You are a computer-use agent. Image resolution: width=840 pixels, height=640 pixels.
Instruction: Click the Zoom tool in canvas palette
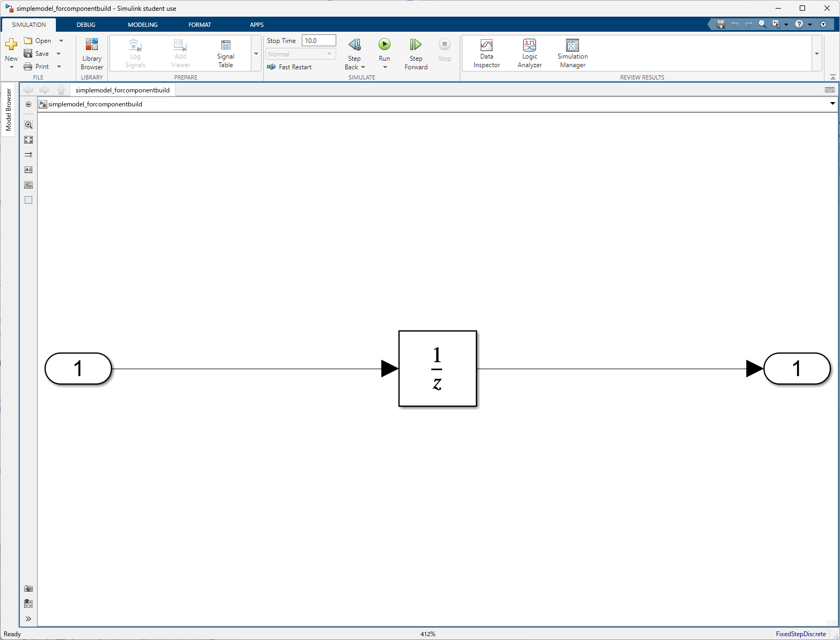tap(28, 125)
